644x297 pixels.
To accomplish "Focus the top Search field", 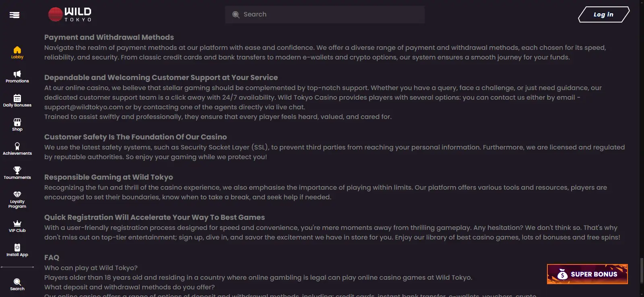I will tap(325, 14).
